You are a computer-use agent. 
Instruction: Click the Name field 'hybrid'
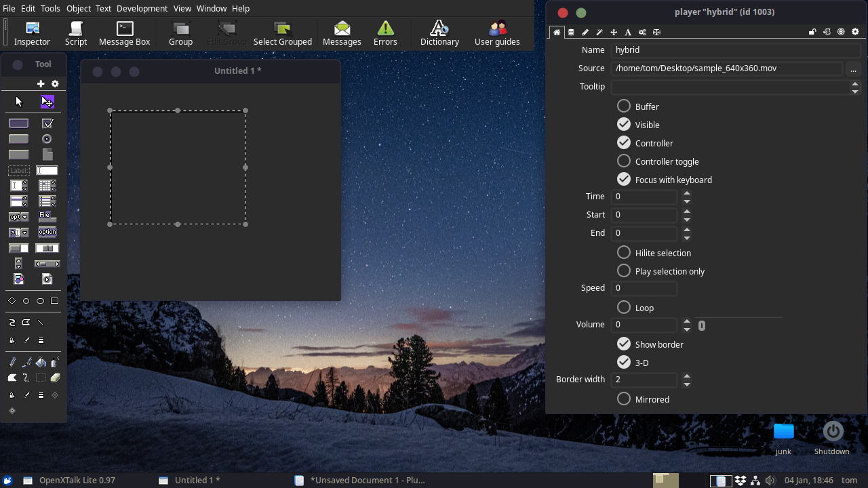pyautogui.click(x=735, y=50)
